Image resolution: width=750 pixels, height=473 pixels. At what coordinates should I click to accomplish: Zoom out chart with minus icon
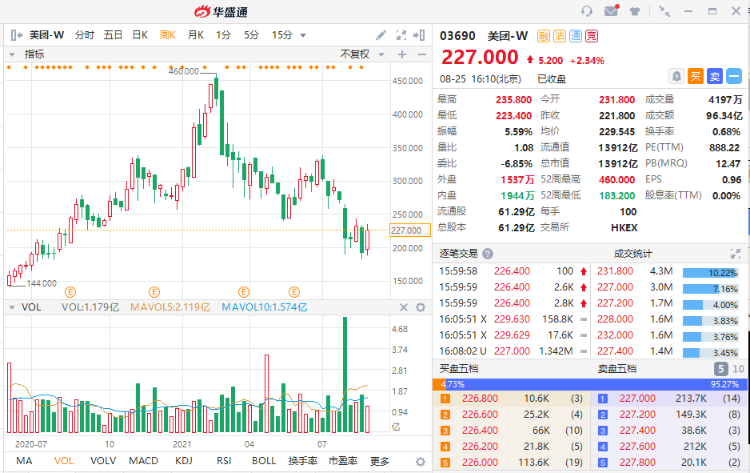(x=421, y=55)
